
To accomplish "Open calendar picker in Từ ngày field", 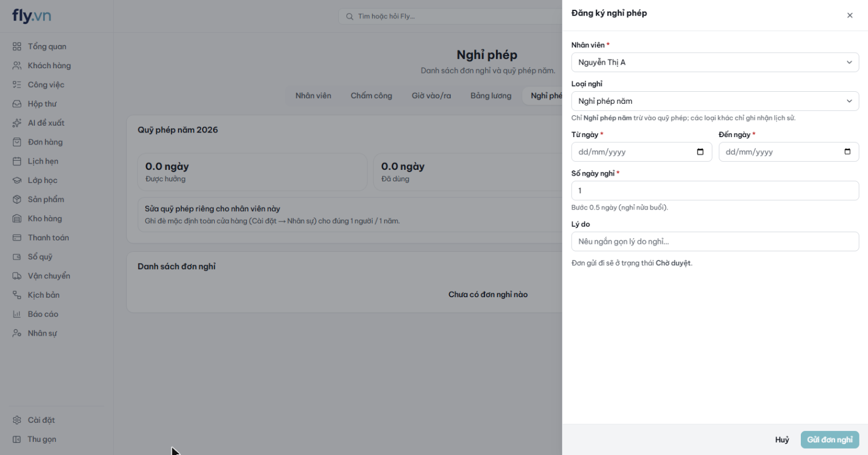I will click(x=700, y=152).
